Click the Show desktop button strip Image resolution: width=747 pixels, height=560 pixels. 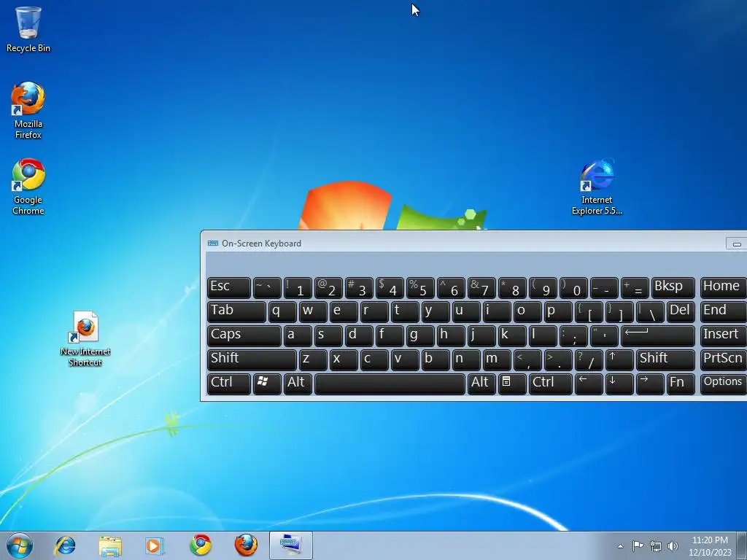click(x=742, y=545)
